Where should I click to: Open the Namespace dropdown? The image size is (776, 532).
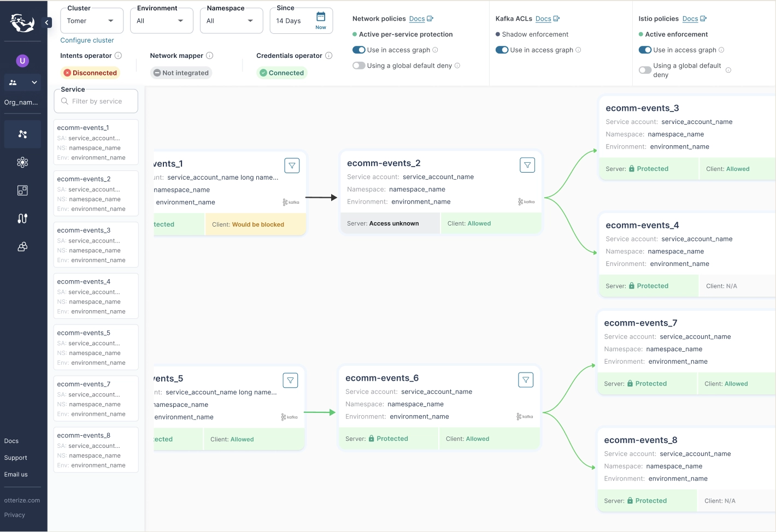(232, 21)
